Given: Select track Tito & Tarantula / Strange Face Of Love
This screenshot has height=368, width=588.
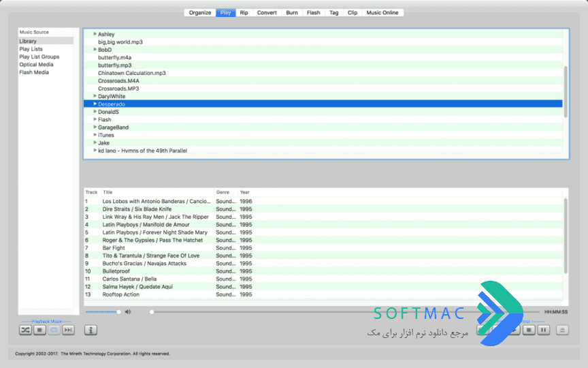Looking at the screenshot, I should tap(323, 256).
